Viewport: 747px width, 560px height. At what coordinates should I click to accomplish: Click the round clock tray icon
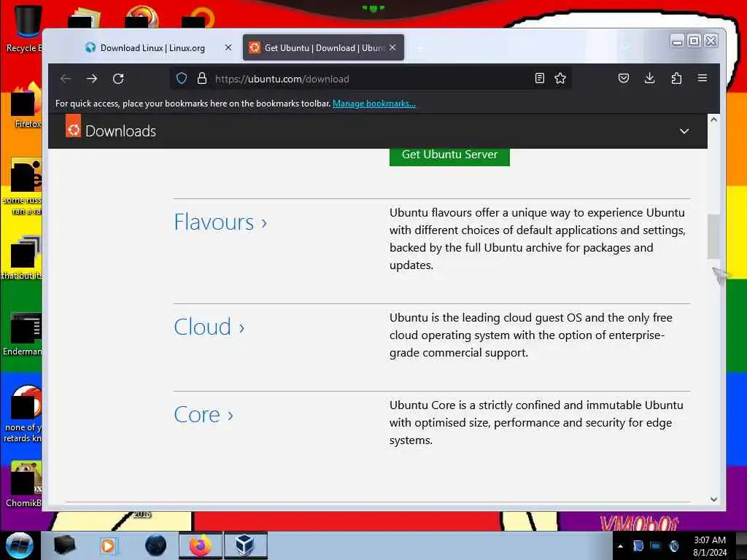point(673,546)
